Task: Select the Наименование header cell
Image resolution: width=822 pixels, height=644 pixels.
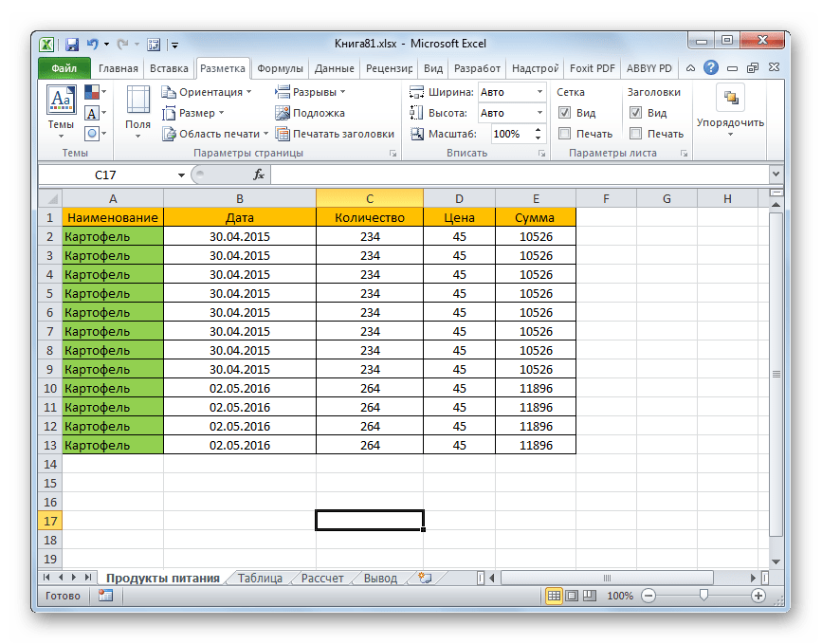Action: [x=113, y=217]
